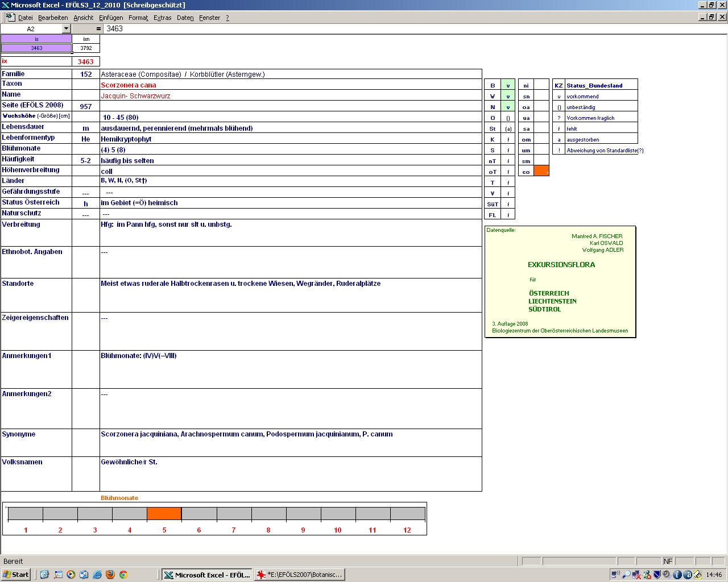Open the speaker volume tray icon

point(667,575)
